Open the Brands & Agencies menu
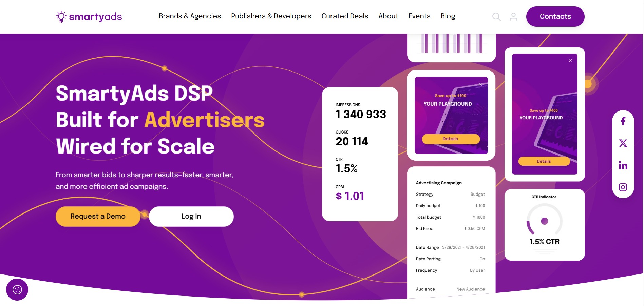The image size is (644, 306). (x=190, y=16)
